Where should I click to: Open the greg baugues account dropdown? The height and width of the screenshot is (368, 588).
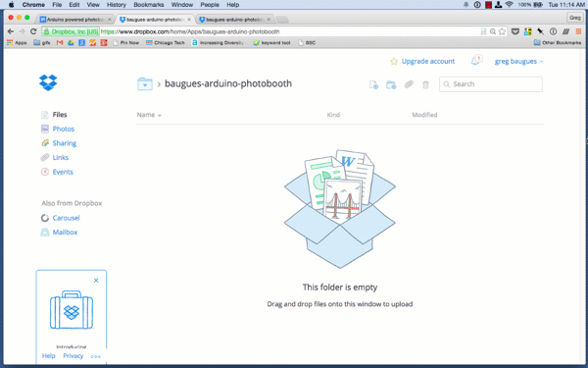click(x=518, y=61)
